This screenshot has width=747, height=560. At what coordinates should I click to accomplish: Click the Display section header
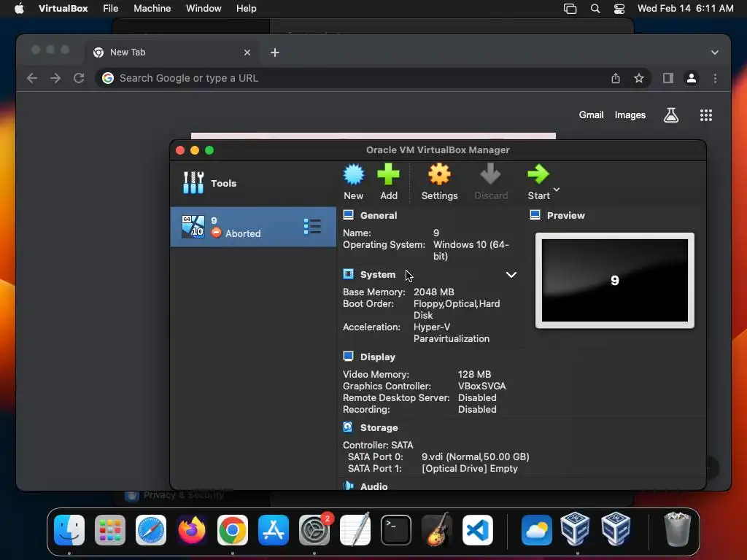(378, 357)
